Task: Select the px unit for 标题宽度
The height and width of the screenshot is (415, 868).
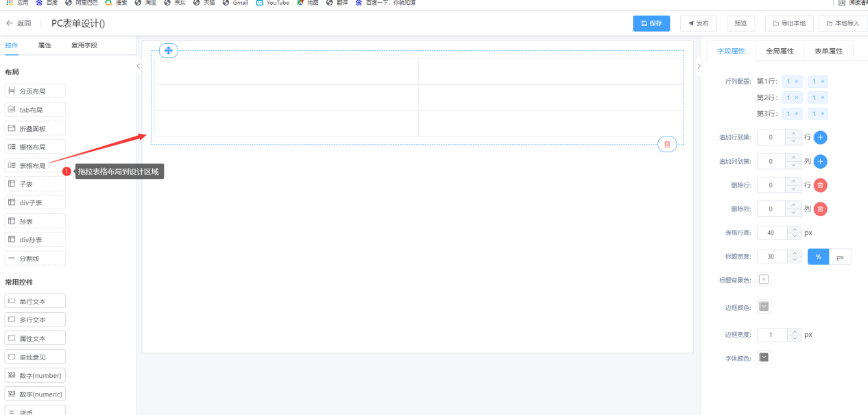Action: (x=840, y=257)
